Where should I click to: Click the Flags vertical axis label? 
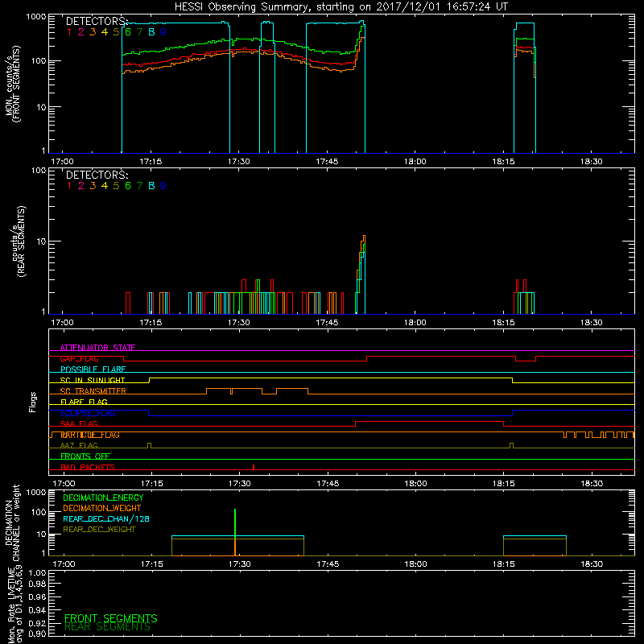pyautogui.click(x=33, y=402)
